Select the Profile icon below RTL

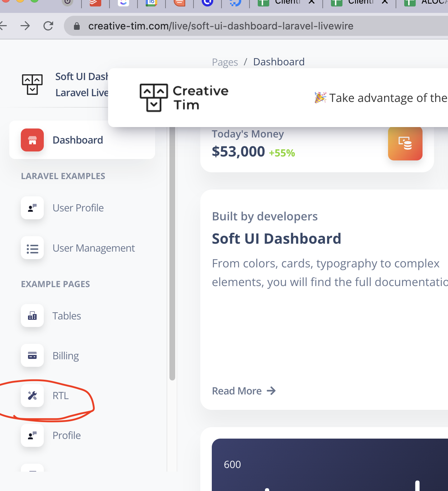click(x=32, y=435)
